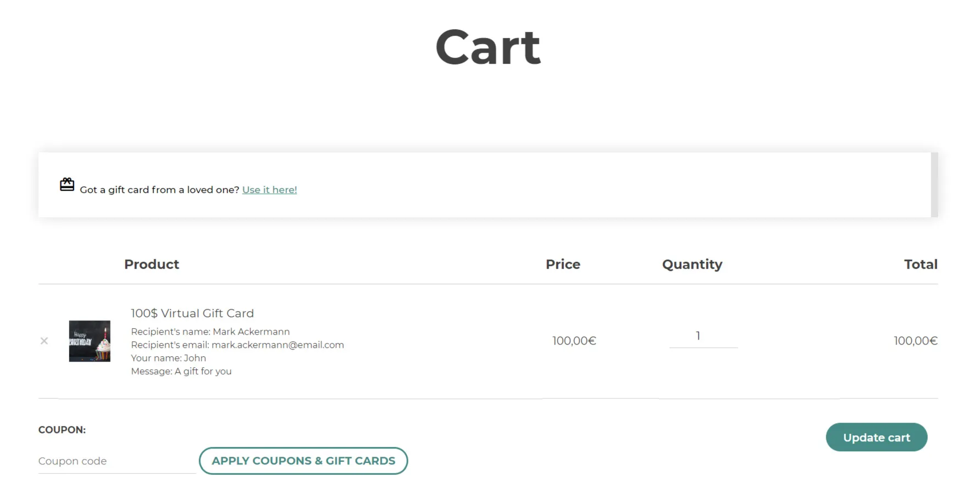Remove the gift card with the X icon
This screenshot has height=498, width=980.
(44, 341)
